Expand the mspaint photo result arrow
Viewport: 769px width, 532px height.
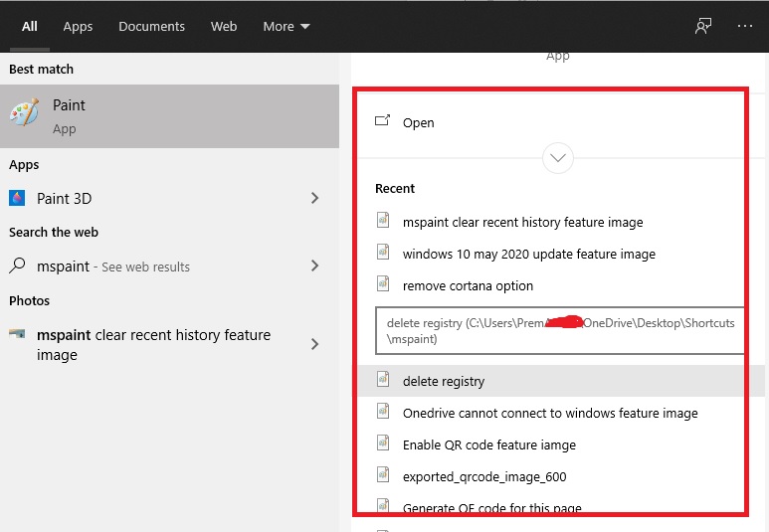[314, 344]
